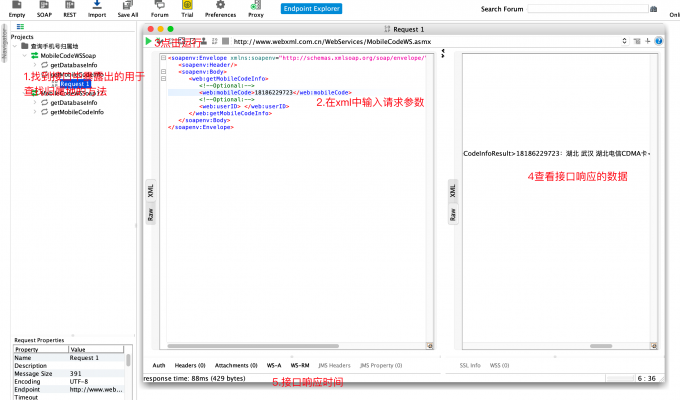
Task: Collapse the web:getMobileCodeInfo fold marker
Action: 163,79
